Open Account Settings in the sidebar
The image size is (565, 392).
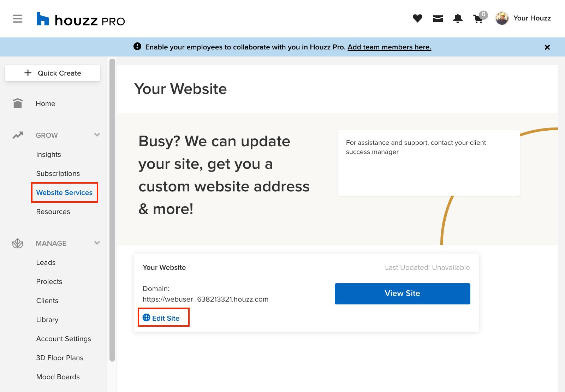click(x=64, y=339)
